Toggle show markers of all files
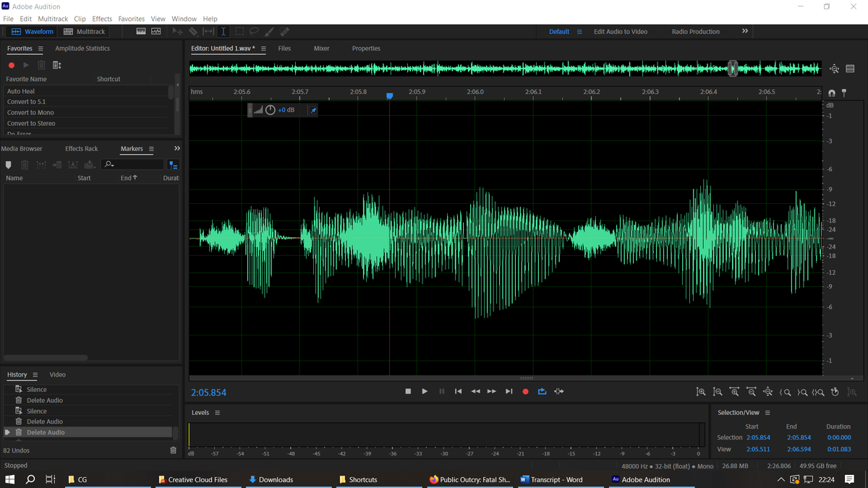Screen dimensions: 868x488 (x=173, y=165)
